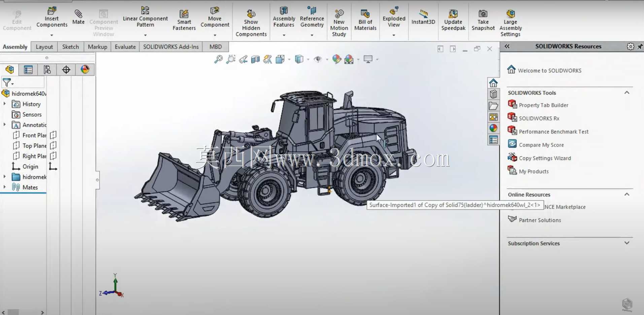Expand Insert Components dropdown arrow
The width and height of the screenshot is (644, 315).
[x=52, y=35]
